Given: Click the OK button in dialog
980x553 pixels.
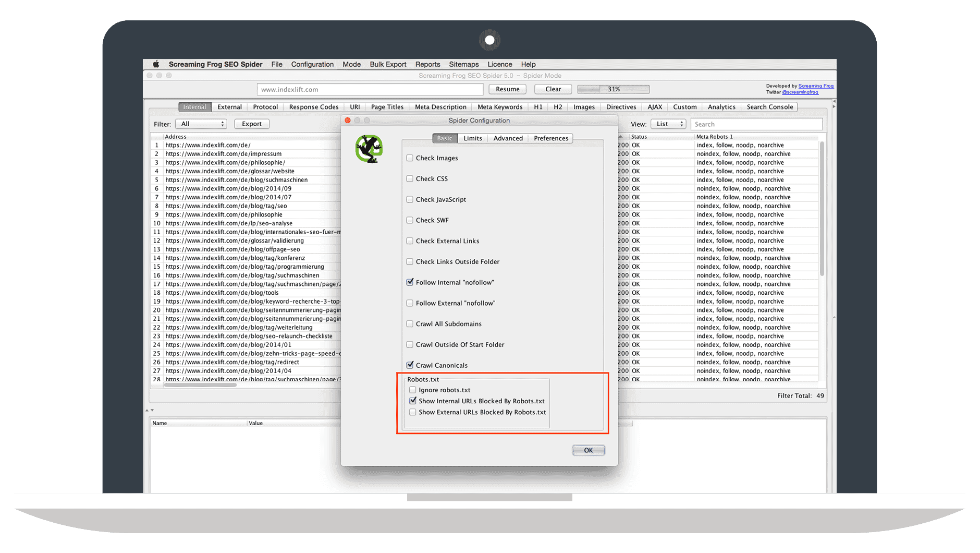Looking at the screenshot, I should 589,450.
